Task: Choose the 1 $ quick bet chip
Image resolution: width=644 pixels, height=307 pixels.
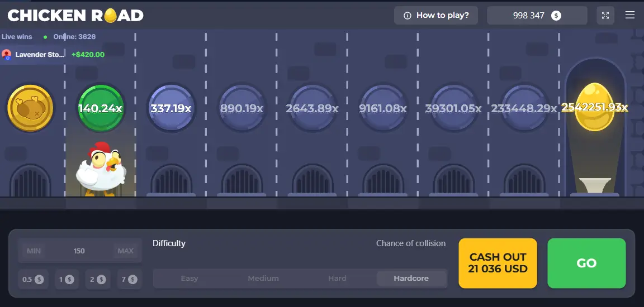Action: coord(67,280)
